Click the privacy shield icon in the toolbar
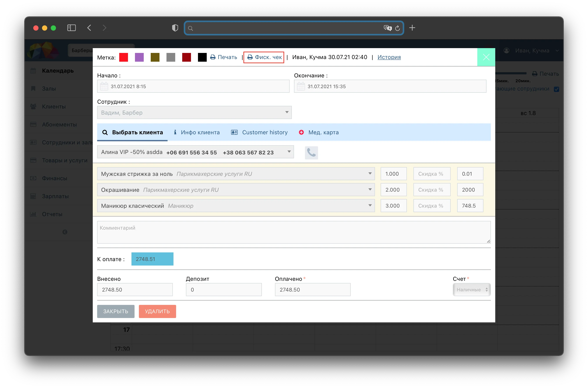 tap(175, 28)
